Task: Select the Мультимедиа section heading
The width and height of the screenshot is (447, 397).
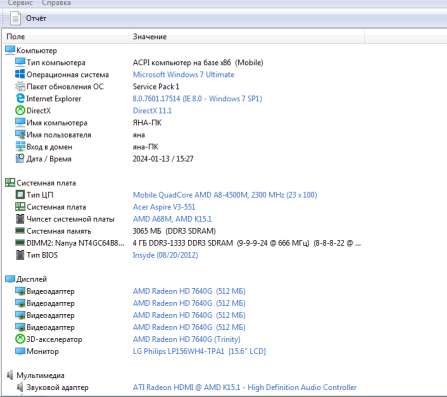Action: pyautogui.click(x=40, y=375)
